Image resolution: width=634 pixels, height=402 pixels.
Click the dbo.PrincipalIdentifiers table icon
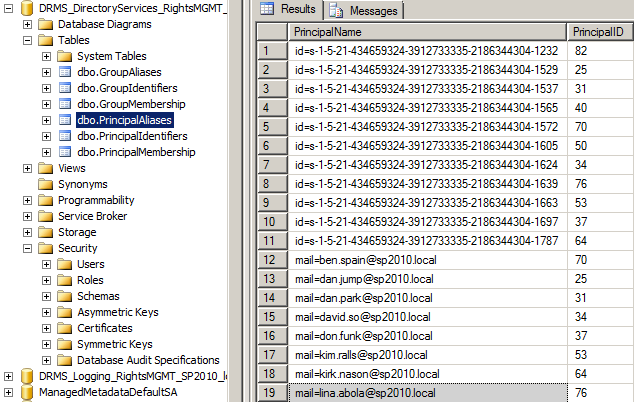point(66,136)
